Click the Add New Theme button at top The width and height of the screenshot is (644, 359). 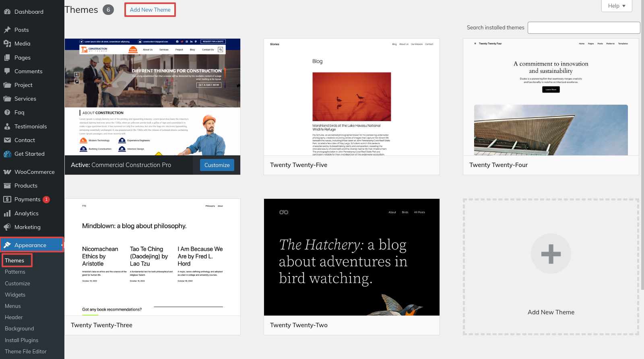[150, 10]
